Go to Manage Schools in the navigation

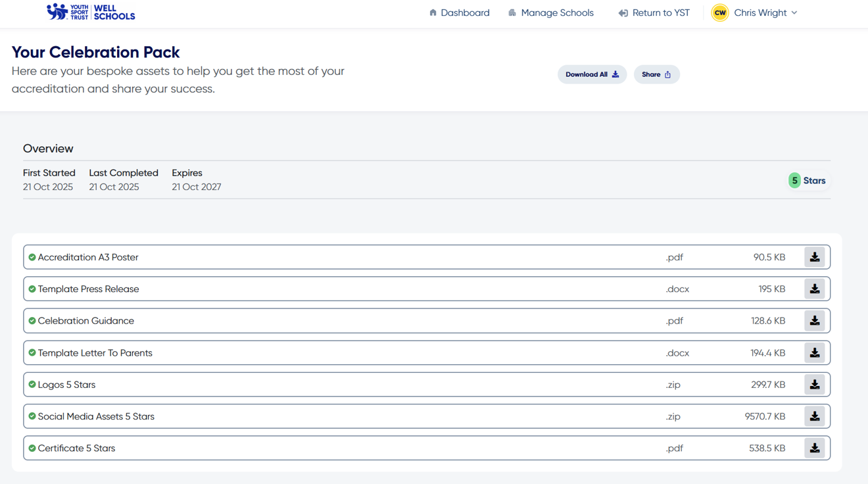[551, 13]
